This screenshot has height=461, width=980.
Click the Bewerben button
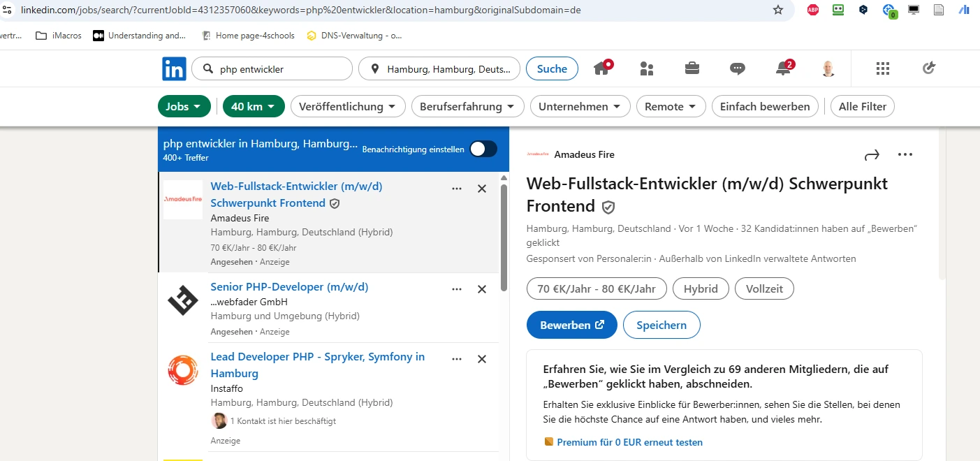572,325
